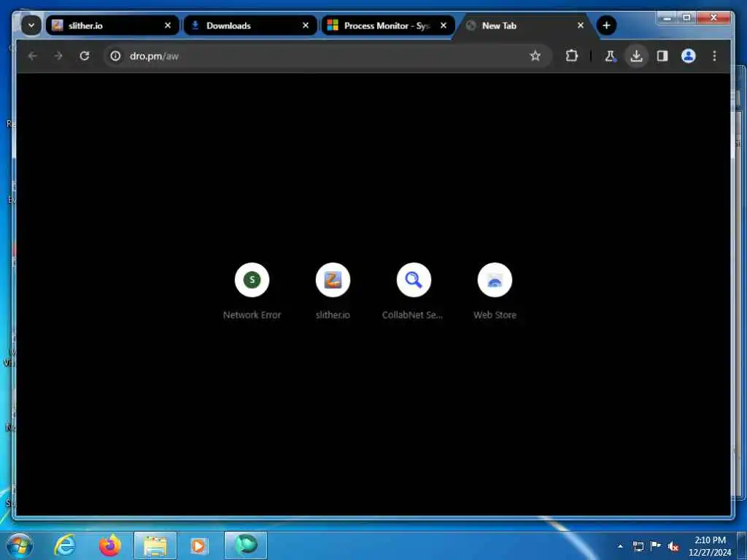Open the Web Store shortcut
This screenshot has height=560, width=747.
click(x=495, y=292)
